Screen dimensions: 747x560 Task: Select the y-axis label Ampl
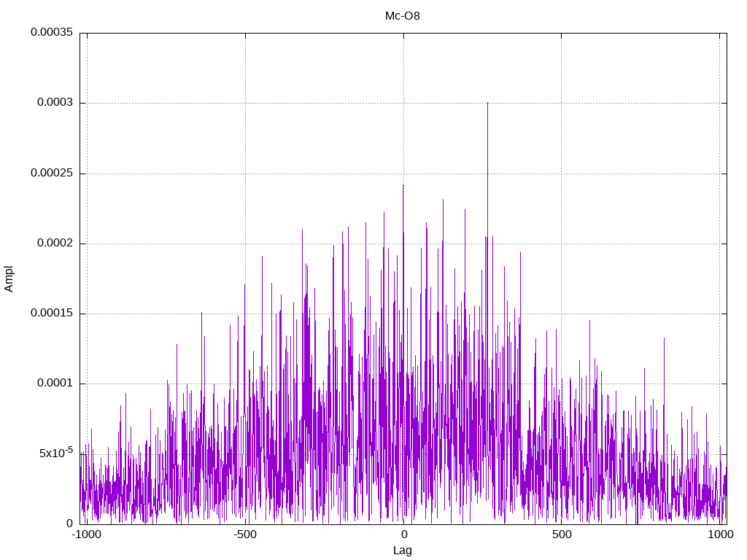[x=9, y=279]
